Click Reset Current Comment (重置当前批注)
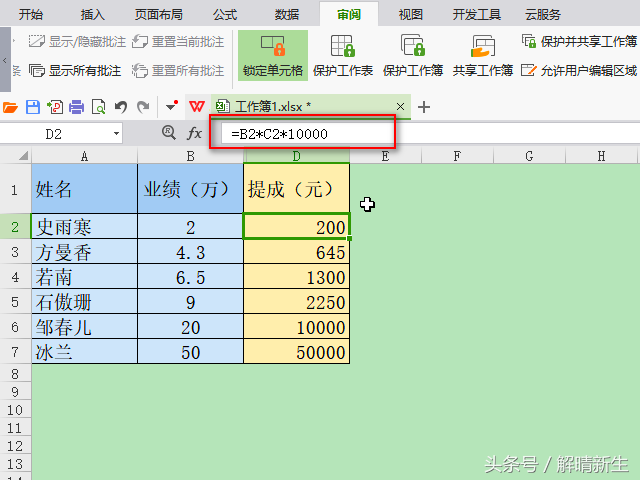 pos(178,41)
